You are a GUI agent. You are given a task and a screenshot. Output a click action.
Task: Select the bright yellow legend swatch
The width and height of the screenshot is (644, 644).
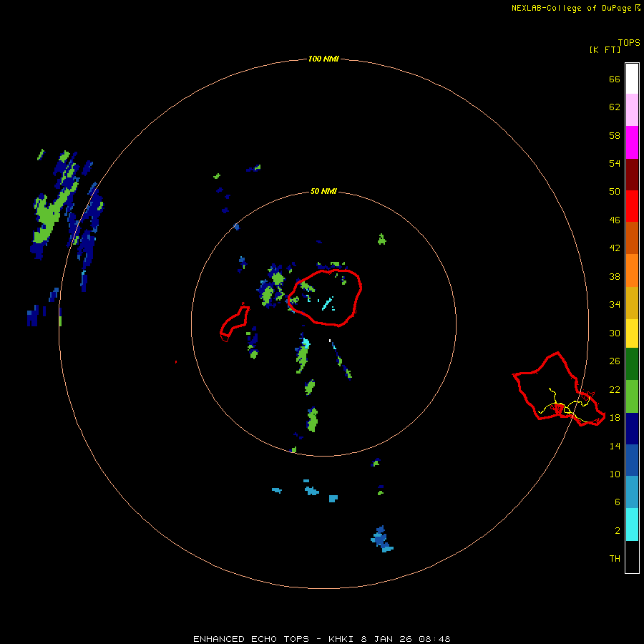click(x=632, y=333)
